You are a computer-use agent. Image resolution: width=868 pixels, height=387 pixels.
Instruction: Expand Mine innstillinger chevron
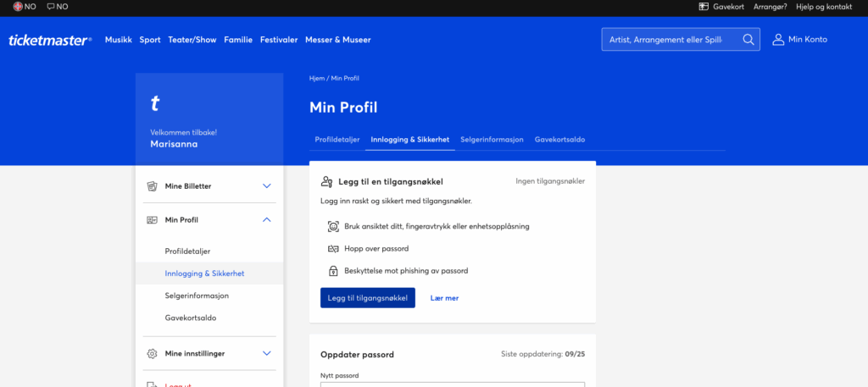(x=266, y=353)
